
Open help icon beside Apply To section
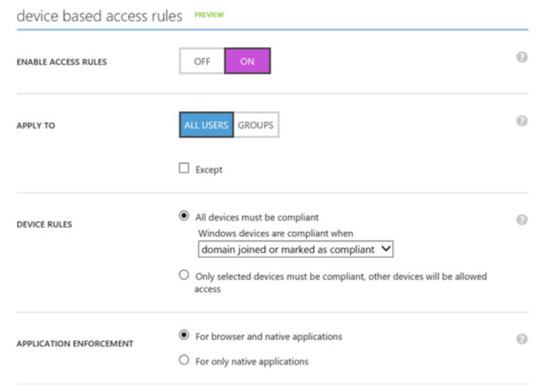tap(521, 121)
